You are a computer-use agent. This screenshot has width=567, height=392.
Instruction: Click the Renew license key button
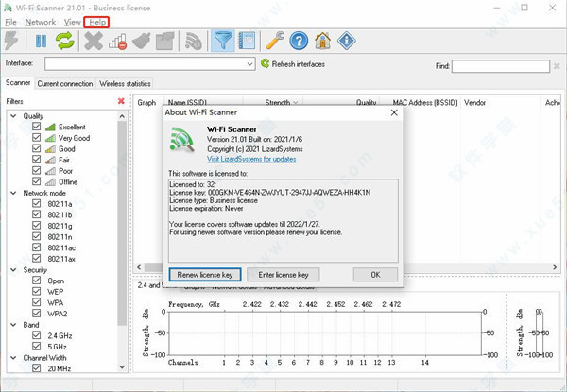coord(205,274)
